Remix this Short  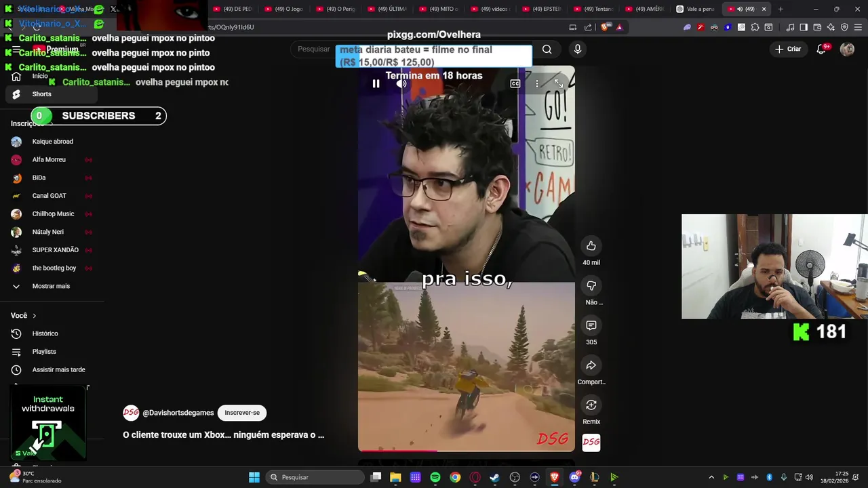591,405
